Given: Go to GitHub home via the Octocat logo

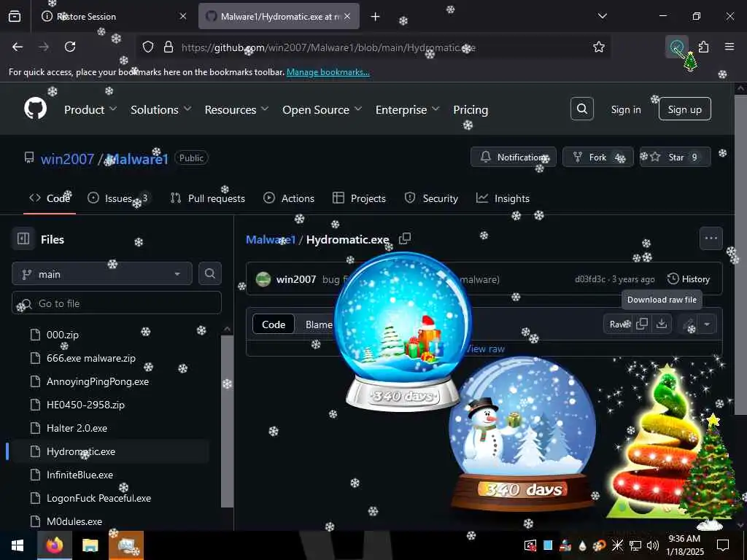Looking at the screenshot, I should click(x=36, y=109).
